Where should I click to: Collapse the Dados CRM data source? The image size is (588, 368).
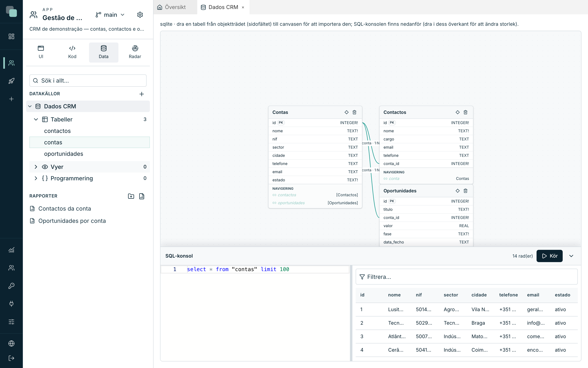[30, 106]
